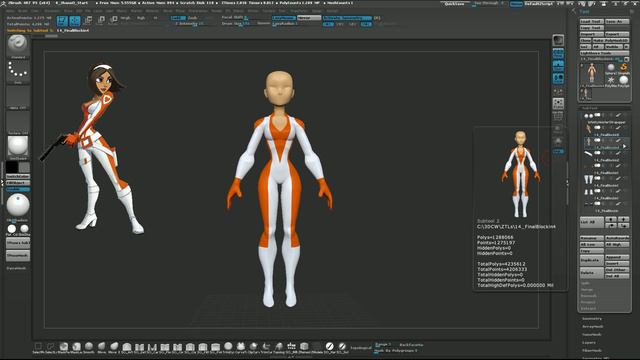Toggle visibility of selected body subtool
The image size is (640, 360).
pos(597,140)
